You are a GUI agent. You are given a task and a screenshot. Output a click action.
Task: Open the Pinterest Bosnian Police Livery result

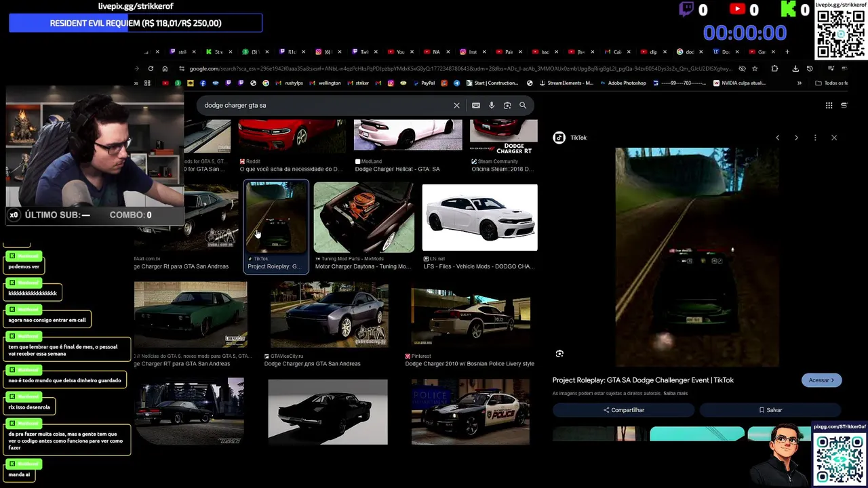469,364
